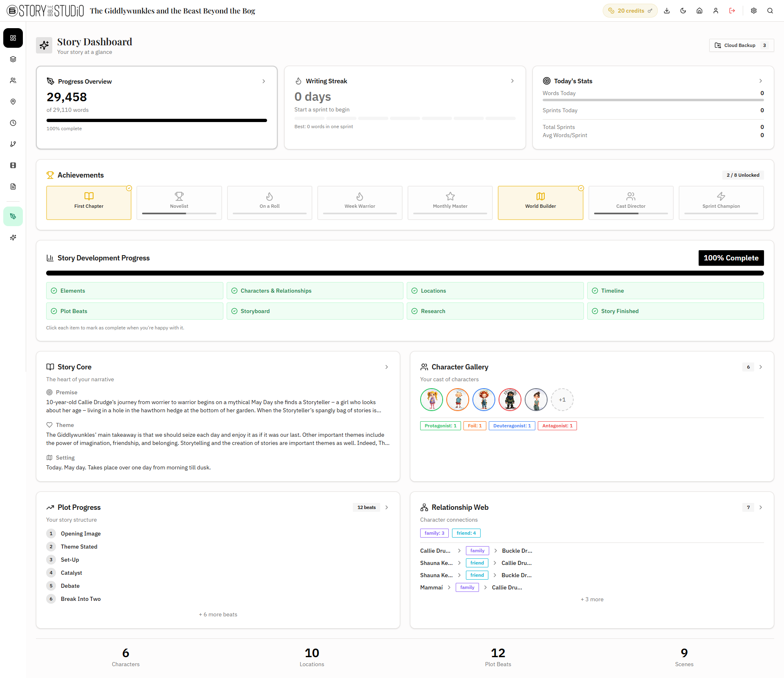The width and height of the screenshot is (784, 678).
Task: Open the characters sidebar icon
Action: click(13, 80)
